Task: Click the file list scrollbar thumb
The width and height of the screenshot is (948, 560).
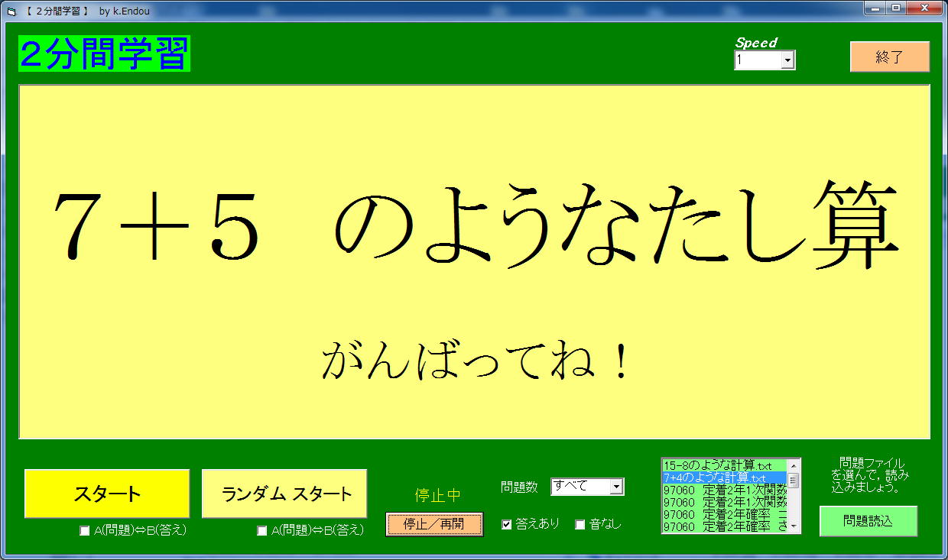Action: point(794,480)
